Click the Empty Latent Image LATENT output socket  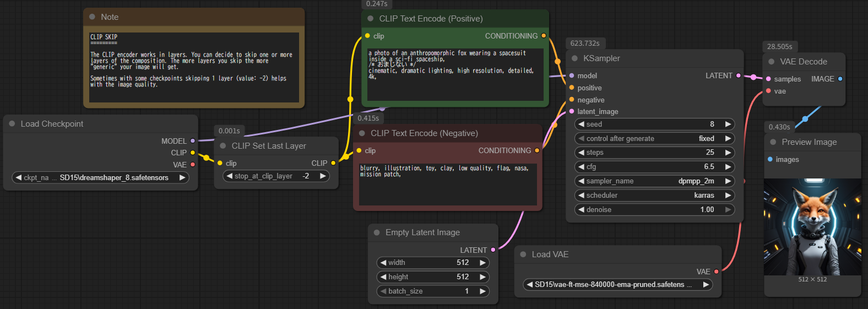(493, 250)
